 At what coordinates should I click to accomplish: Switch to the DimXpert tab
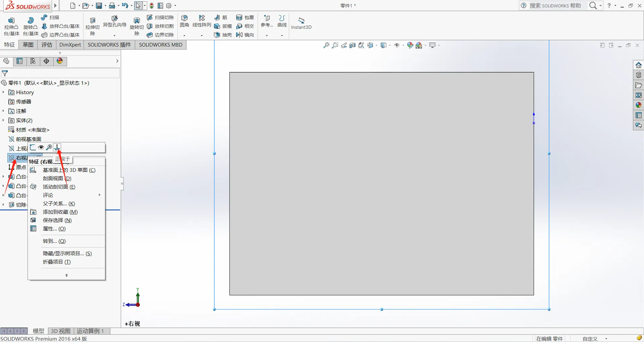(x=70, y=45)
